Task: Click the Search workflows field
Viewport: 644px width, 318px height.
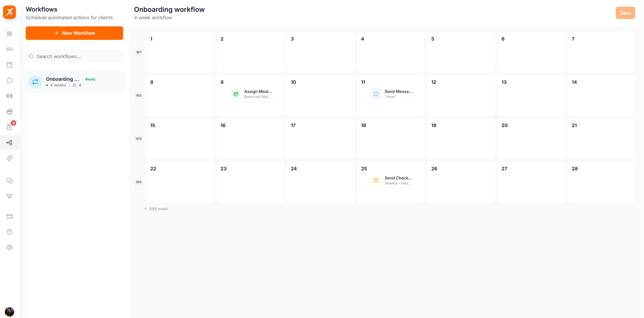Action: [x=74, y=56]
